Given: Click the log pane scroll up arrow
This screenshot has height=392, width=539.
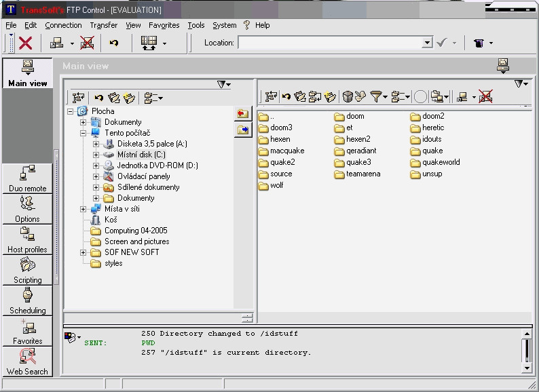Looking at the screenshot, I should click(x=527, y=334).
